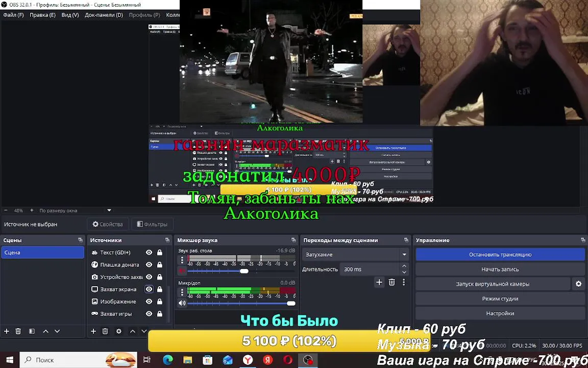This screenshot has height=368, width=588.
Task: Open the Свойства source properties button
Action: [108, 224]
